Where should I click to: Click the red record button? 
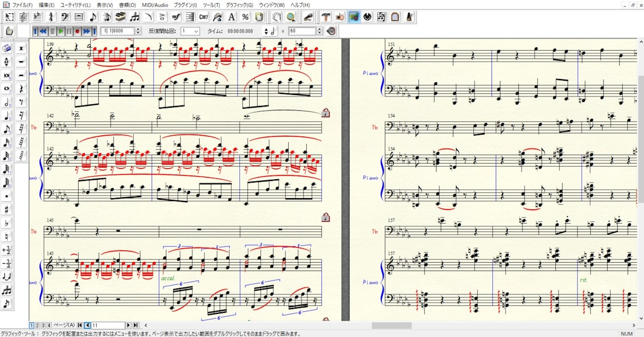77,31
